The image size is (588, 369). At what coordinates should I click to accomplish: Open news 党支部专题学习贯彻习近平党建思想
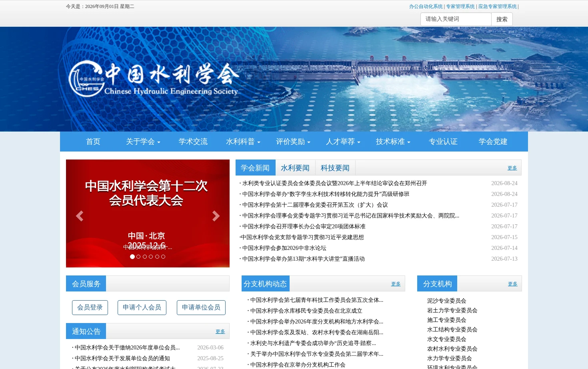pos(302,237)
